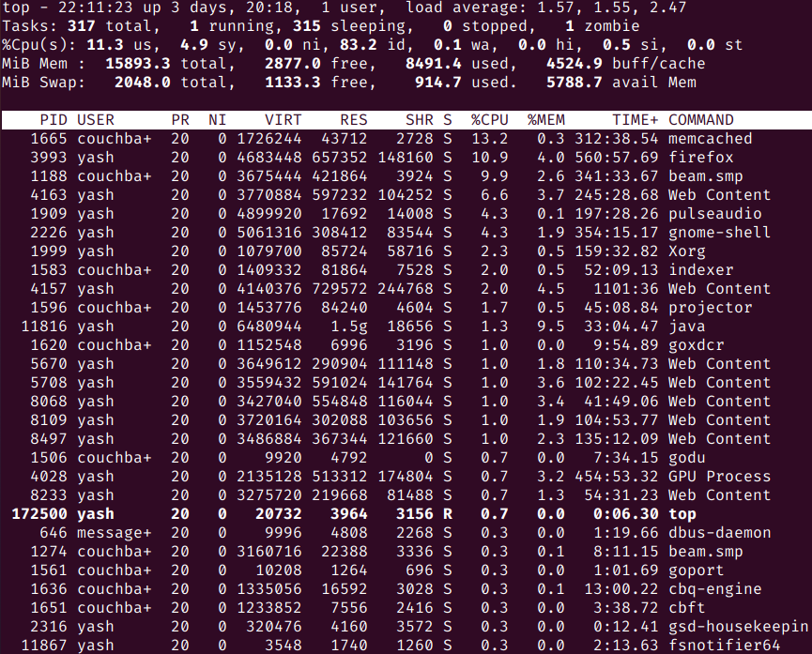Click the godu command entry
The image size is (812, 654).
686,458
